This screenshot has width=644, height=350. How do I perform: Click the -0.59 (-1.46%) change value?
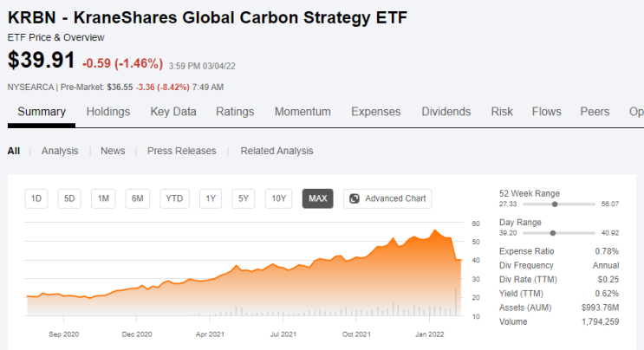click(x=122, y=63)
